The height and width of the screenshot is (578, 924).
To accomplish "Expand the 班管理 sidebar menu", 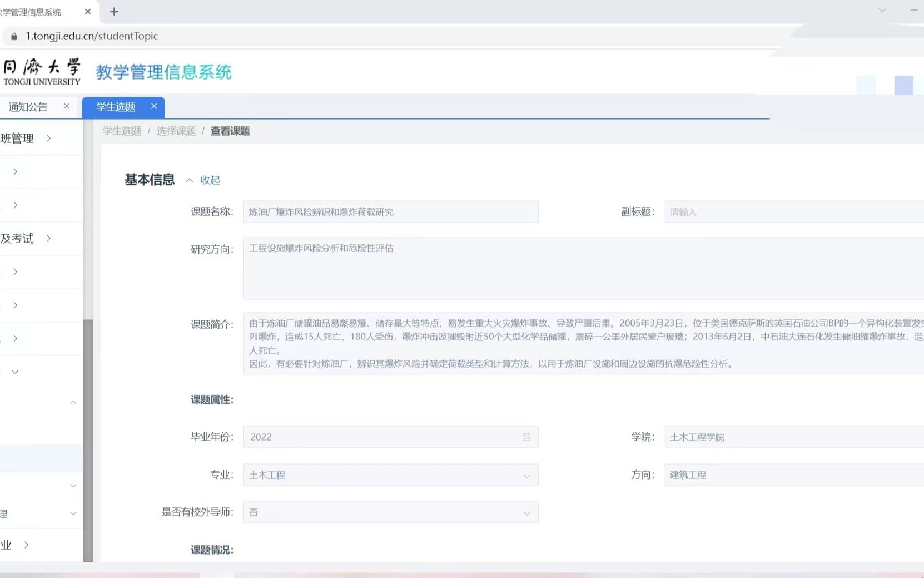I will click(41, 139).
